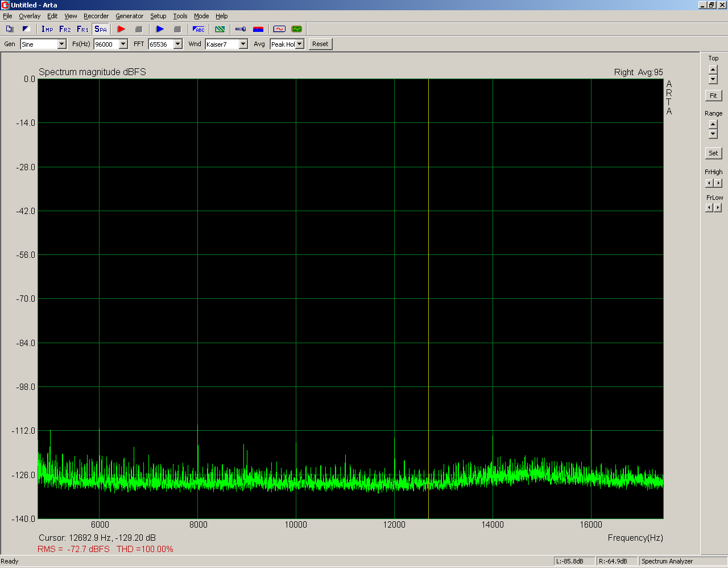728x568 pixels.
Task: Decrease Range with down arrow
Action: click(x=713, y=134)
